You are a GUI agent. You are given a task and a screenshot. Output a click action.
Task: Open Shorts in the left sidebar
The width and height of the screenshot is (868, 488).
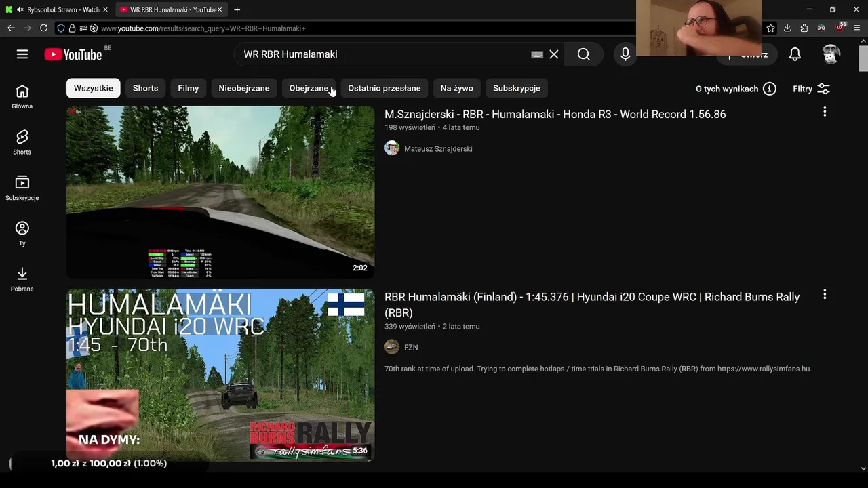point(22,142)
